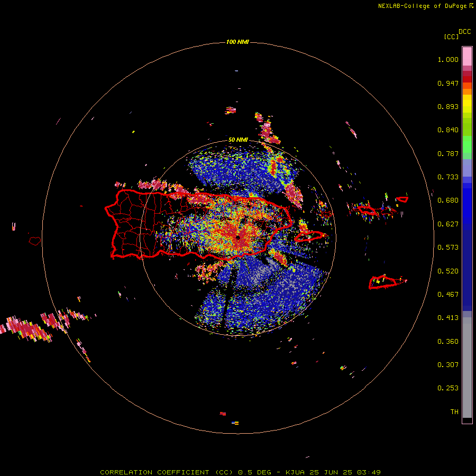The width and height of the screenshot is (476, 476).
Task: Select the 0.680 scale value
Action: tap(448, 200)
